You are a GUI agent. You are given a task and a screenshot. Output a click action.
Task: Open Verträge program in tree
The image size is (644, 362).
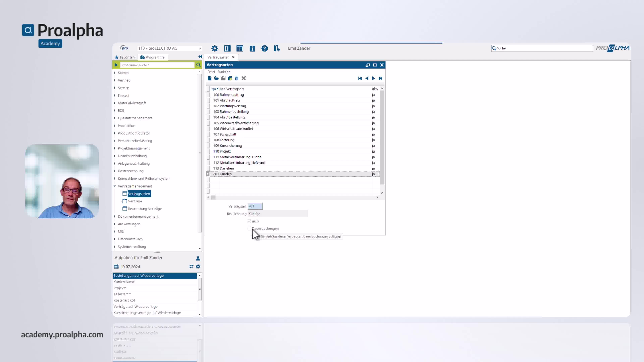(x=135, y=201)
